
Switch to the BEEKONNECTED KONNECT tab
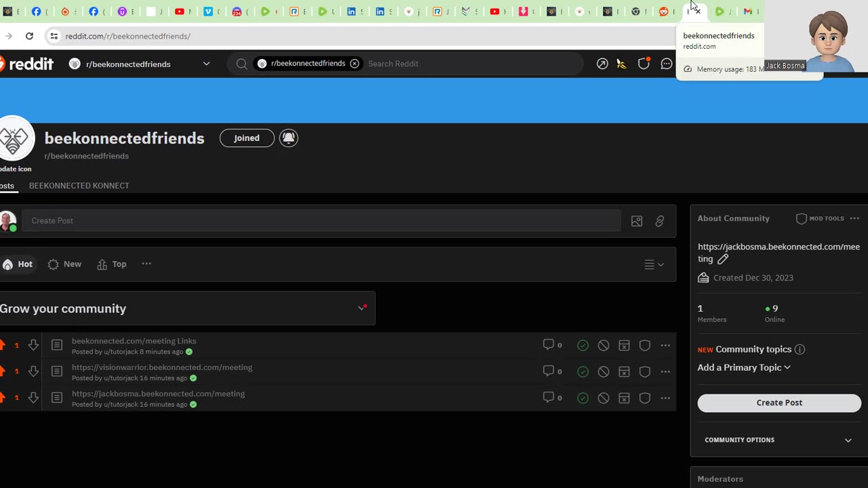pyautogui.click(x=79, y=186)
